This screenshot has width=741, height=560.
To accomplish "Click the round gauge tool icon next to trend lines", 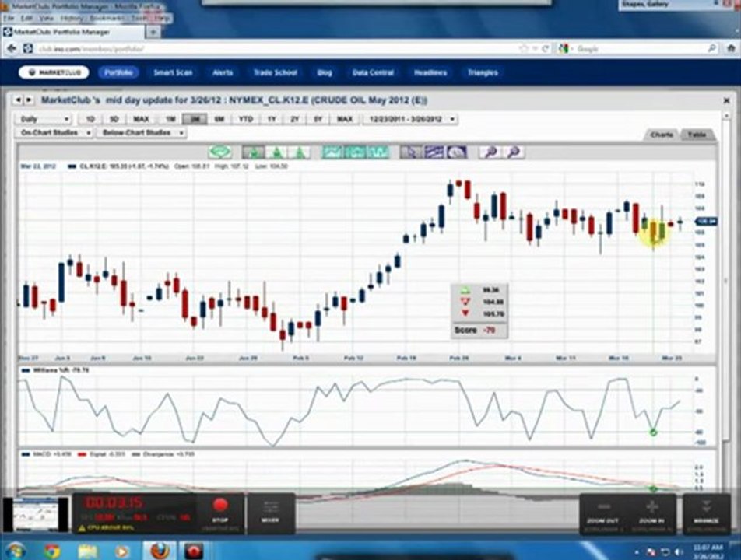I will tap(456, 152).
